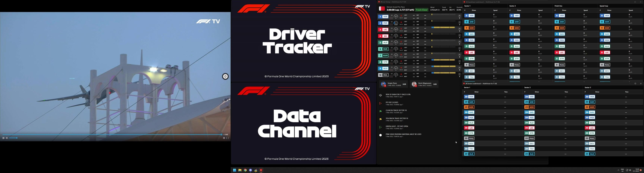644x173 pixels.
Task: Open Chrome from the taskbar
Action: (x=245, y=170)
